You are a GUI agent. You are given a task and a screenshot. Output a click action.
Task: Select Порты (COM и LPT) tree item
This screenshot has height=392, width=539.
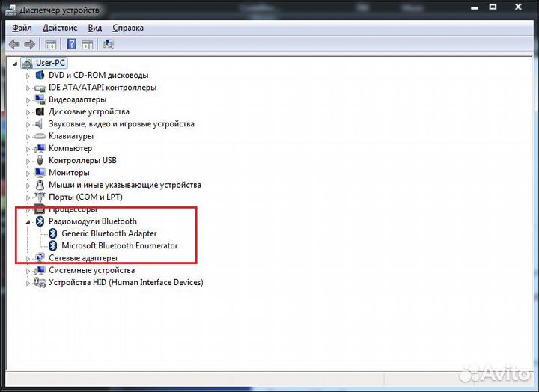click(x=85, y=197)
